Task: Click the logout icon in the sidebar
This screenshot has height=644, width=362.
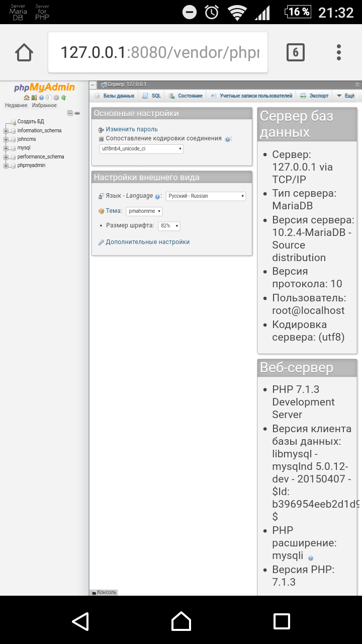Action: [x=34, y=98]
